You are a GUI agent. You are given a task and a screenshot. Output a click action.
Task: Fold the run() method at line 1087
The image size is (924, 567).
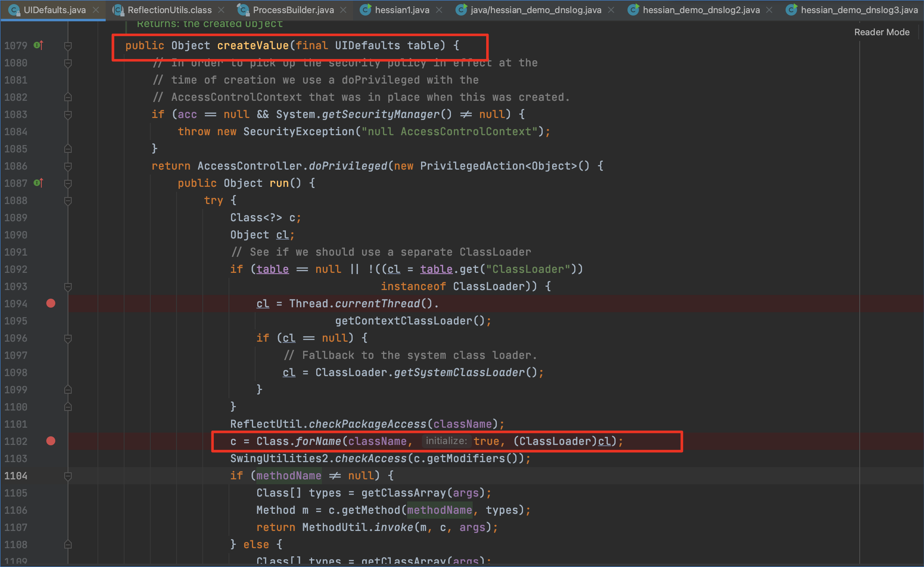click(x=68, y=183)
